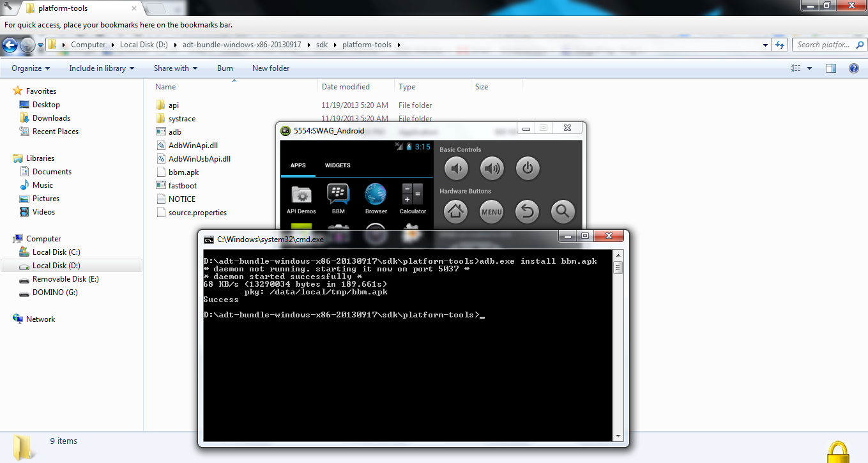
Task: Open the Share with menu
Action: (176, 68)
